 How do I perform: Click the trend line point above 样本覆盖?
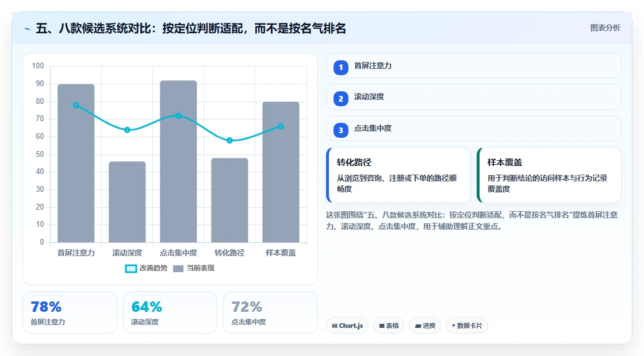(281, 126)
